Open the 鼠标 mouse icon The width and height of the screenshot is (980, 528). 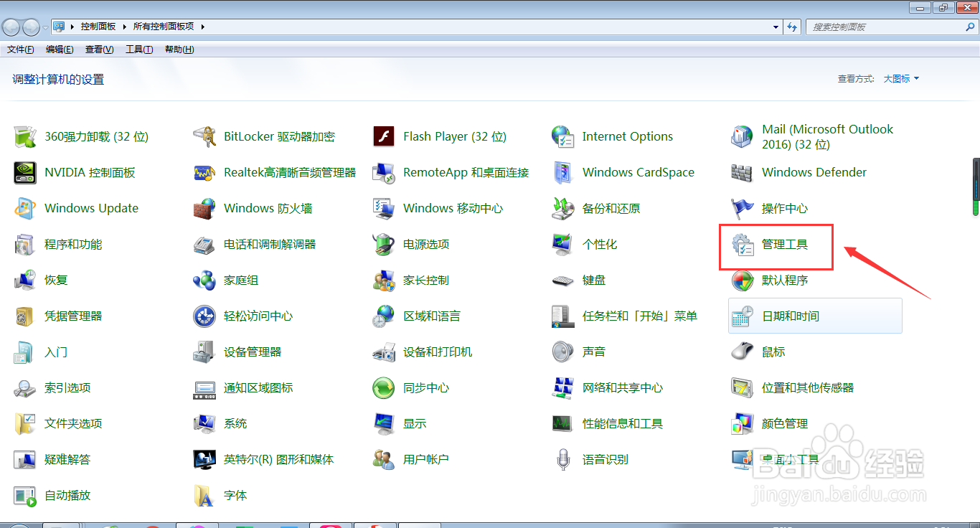[x=743, y=352]
